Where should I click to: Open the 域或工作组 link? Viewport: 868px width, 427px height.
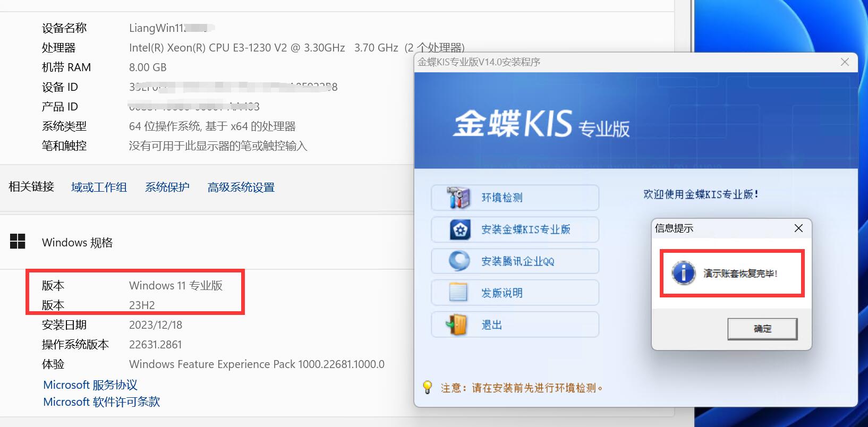(99, 187)
